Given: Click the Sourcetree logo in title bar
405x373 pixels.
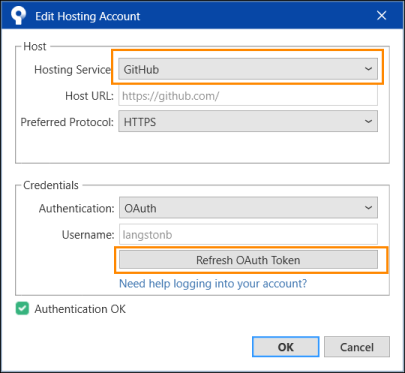Looking at the screenshot, I should click(18, 15).
